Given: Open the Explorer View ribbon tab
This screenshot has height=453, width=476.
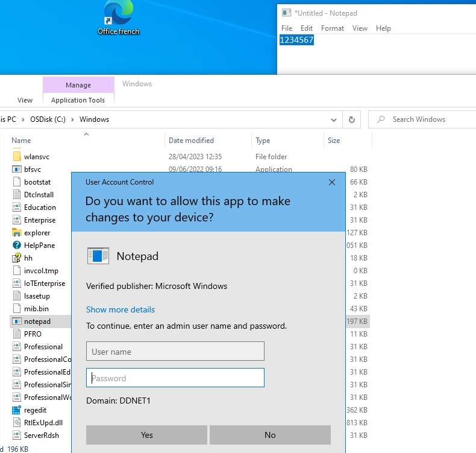Looking at the screenshot, I should [25, 100].
